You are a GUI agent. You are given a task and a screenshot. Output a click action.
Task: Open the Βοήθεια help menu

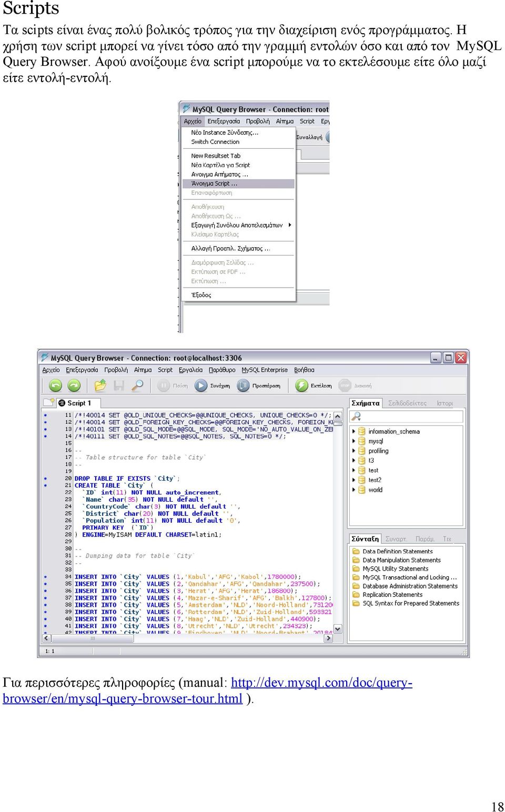pyautogui.click(x=304, y=370)
